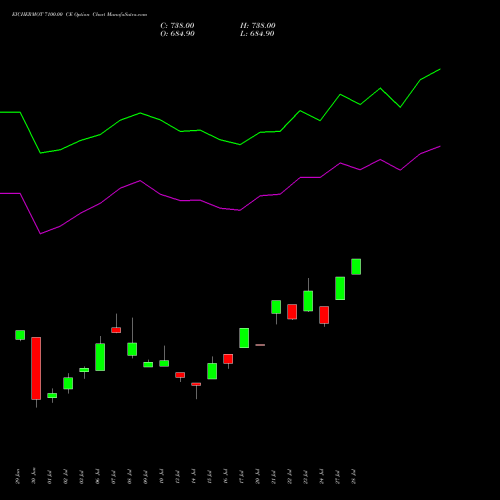Click the green candle above 17 Jul

coord(244,338)
